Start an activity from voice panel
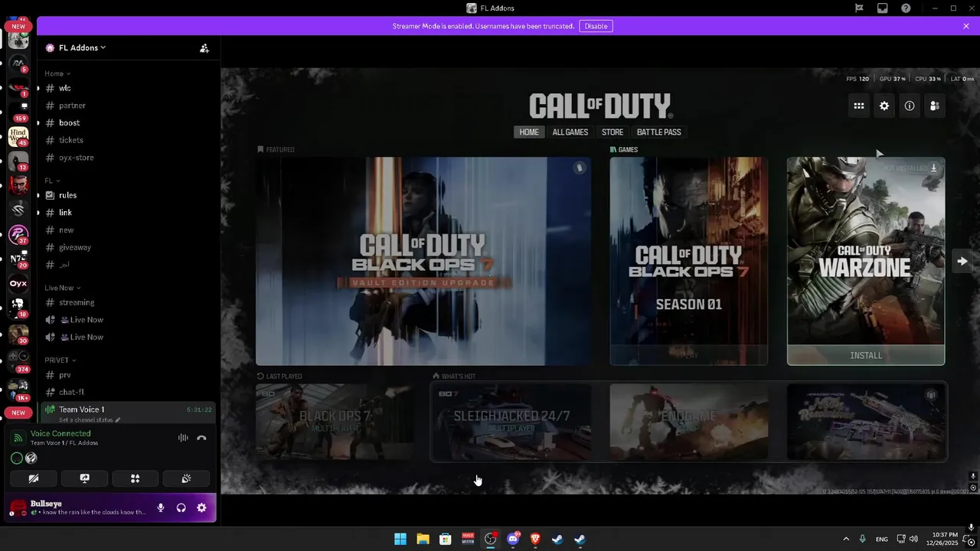Image resolution: width=980 pixels, height=551 pixels. tap(135, 478)
